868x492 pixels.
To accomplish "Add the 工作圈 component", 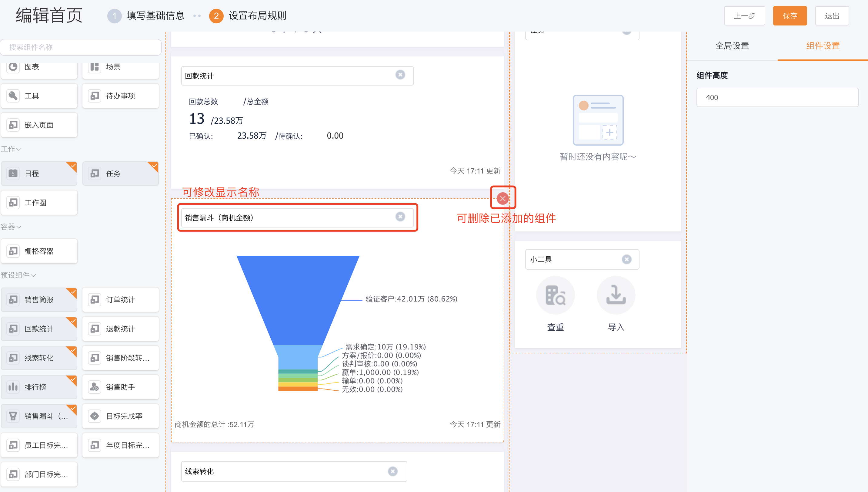I will pyautogui.click(x=39, y=203).
